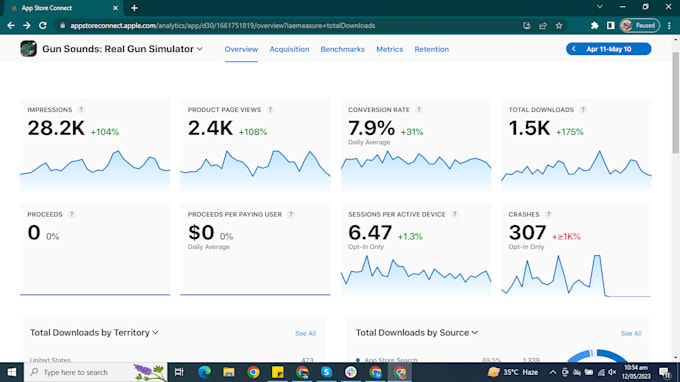The width and height of the screenshot is (680, 382).
Task: Click See All for downloads by source
Action: click(x=631, y=333)
